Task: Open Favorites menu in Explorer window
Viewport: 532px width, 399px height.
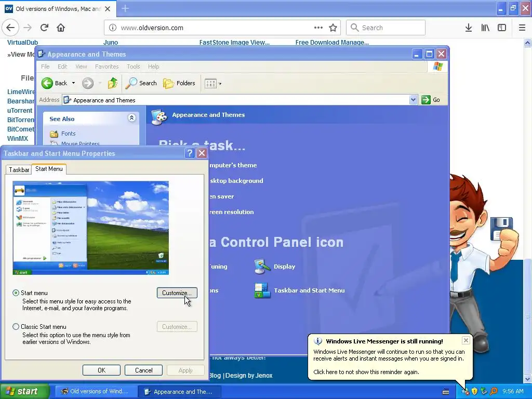Action: coord(107,66)
